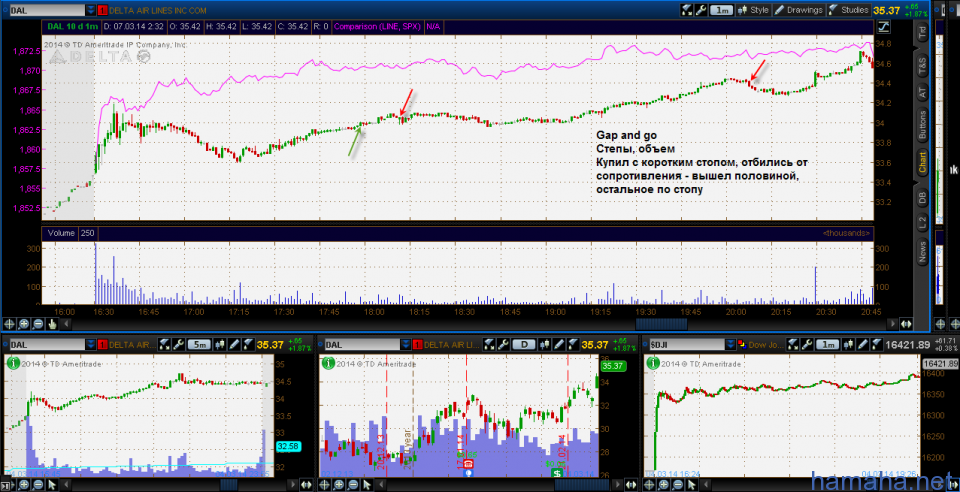Click the scrollbar thumb under DAL 5m chart
The image size is (960, 492).
(229, 485)
